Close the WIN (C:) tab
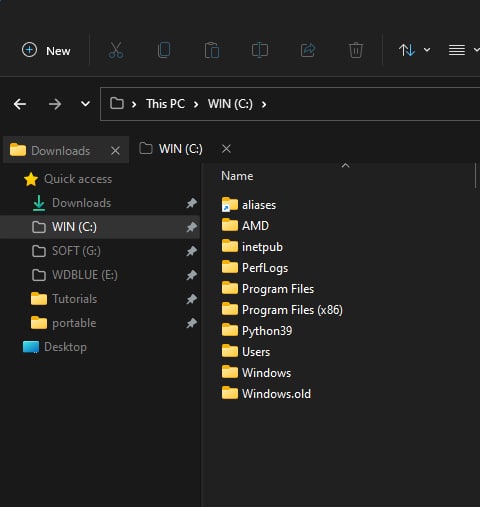 226,149
